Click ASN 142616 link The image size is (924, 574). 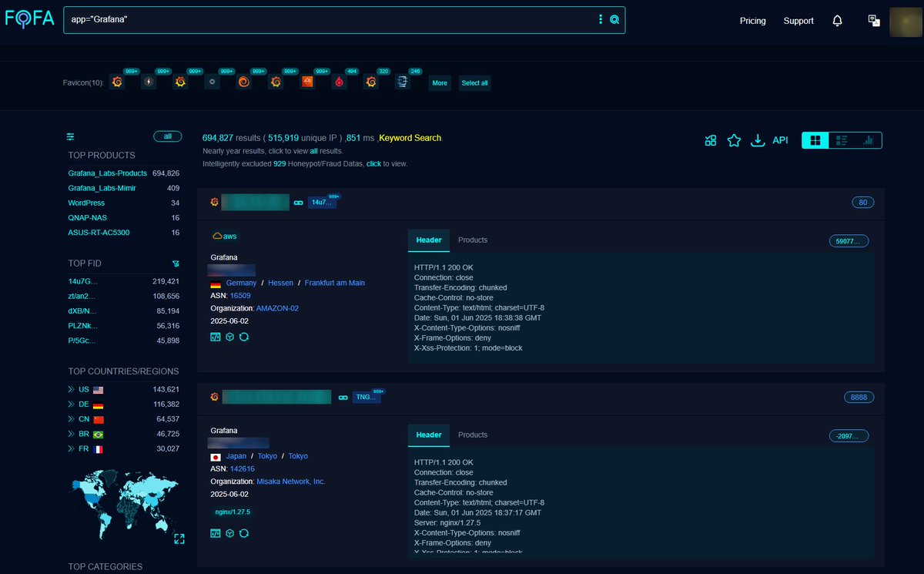(243, 468)
